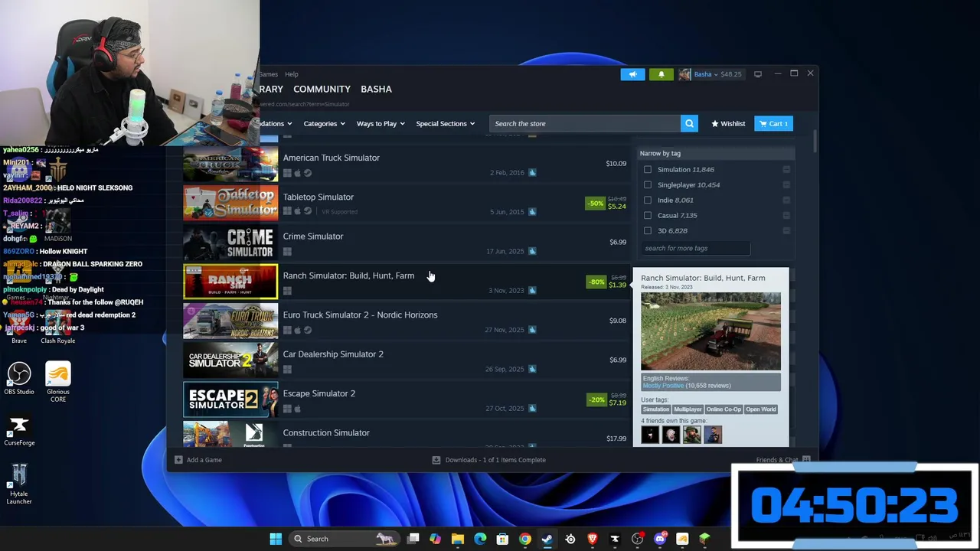Exclude the Indie tag with minus button
Image resolution: width=980 pixels, height=551 pixels.
click(x=786, y=200)
